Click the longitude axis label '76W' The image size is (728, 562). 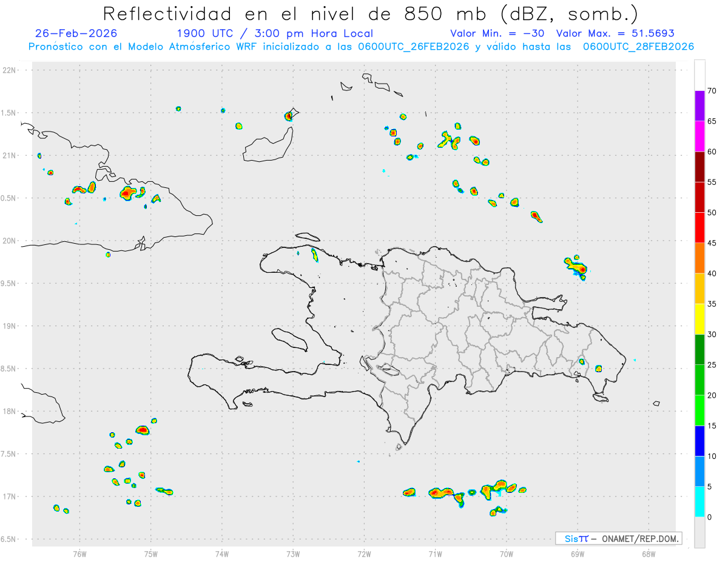(x=79, y=553)
